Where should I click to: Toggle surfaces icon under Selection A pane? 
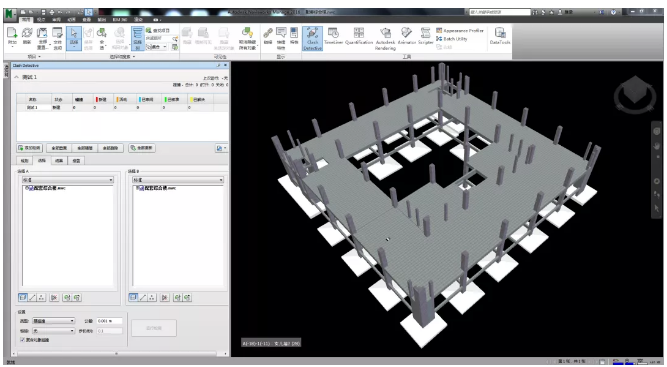(23, 298)
